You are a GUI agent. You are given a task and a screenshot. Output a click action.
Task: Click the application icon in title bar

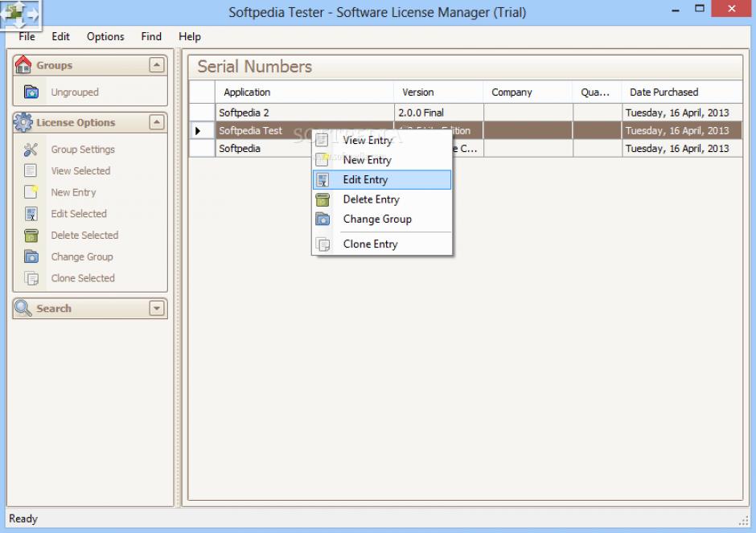coord(20,14)
